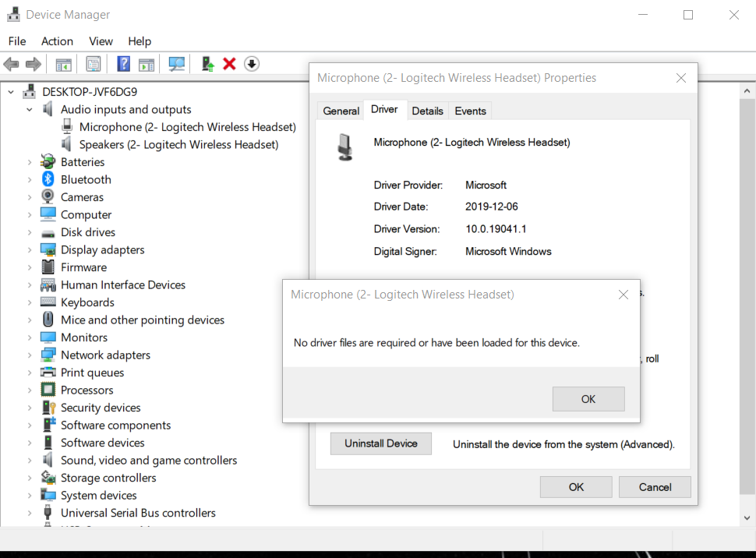This screenshot has height=558, width=756.
Task: Click the Bluetooth category icon
Action: [x=48, y=179]
